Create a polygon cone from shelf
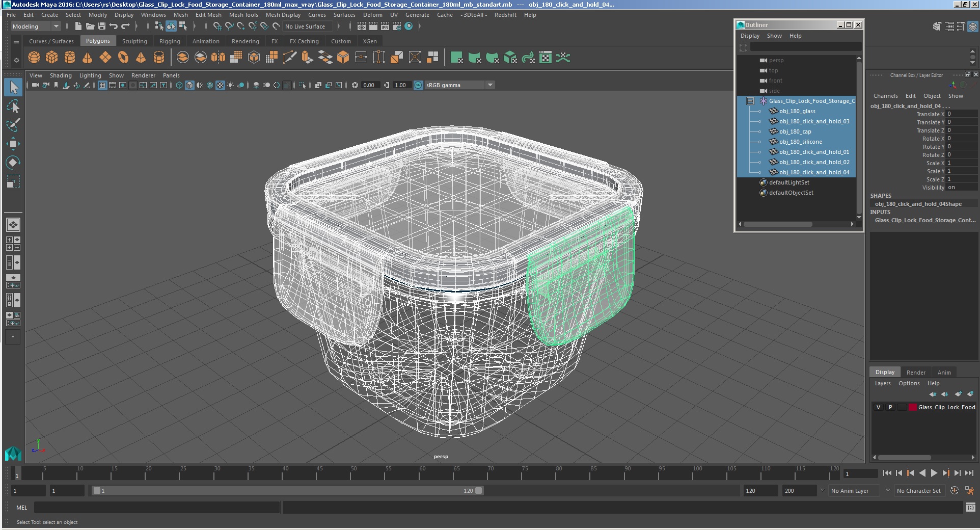Image resolution: width=980 pixels, height=530 pixels. point(88,58)
